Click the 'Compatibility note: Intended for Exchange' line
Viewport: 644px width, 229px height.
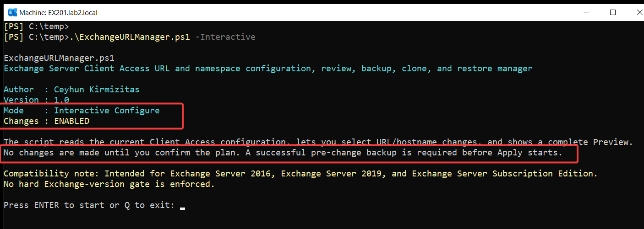[x=300, y=174]
